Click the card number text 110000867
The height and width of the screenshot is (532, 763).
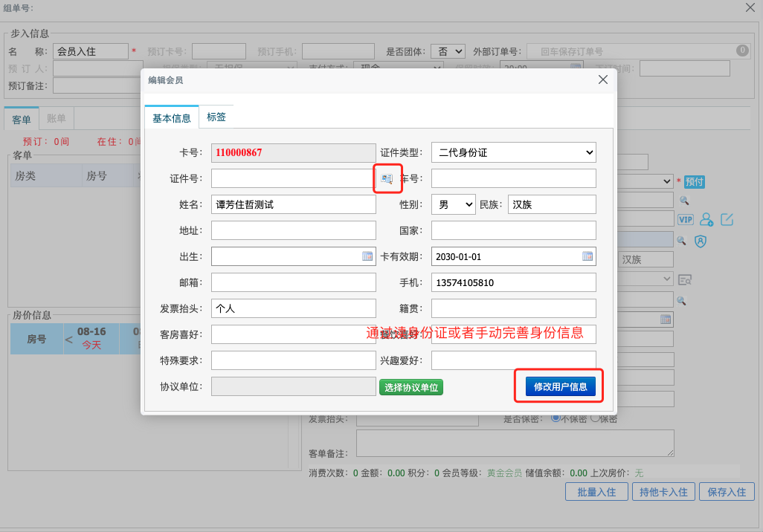pos(239,153)
